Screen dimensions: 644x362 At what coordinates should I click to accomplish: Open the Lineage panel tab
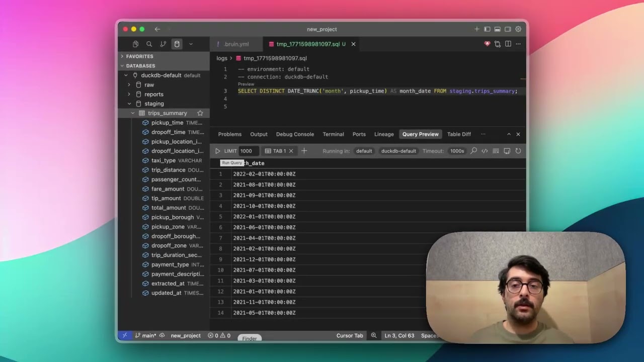384,134
